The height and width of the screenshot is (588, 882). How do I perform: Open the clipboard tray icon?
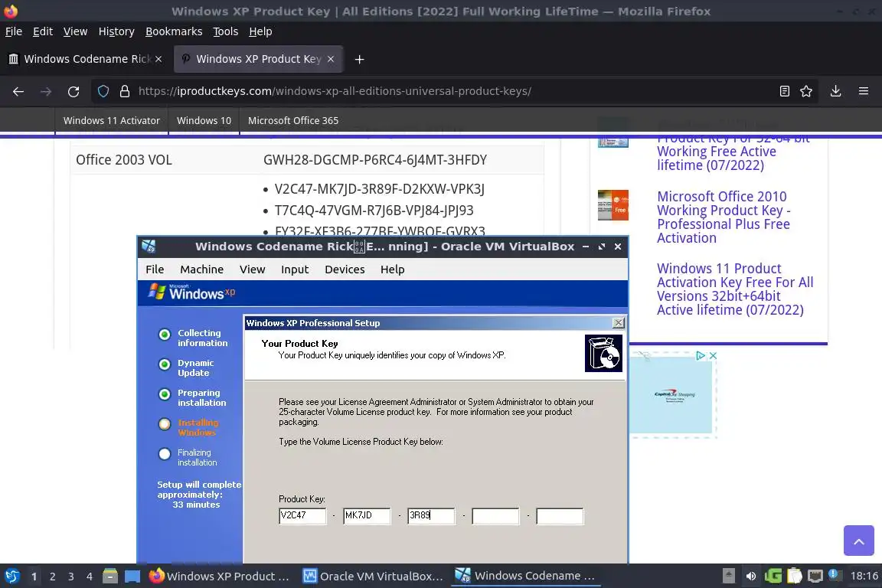click(x=794, y=577)
